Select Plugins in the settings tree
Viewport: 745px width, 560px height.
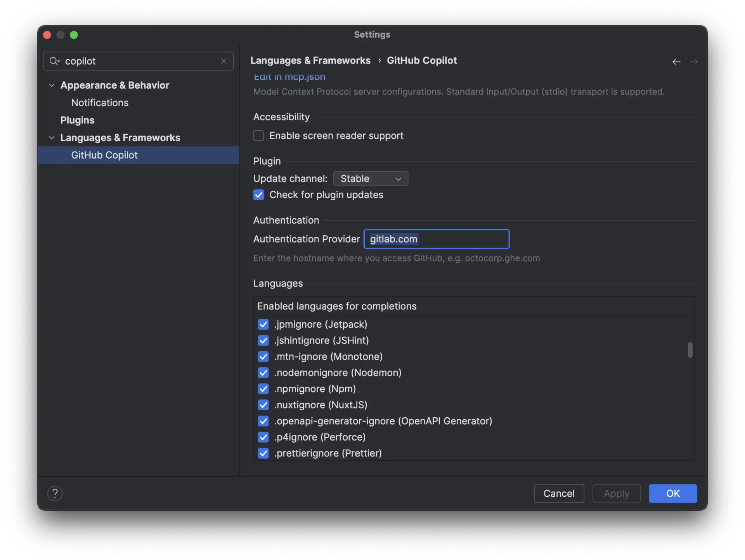coord(77,120)
